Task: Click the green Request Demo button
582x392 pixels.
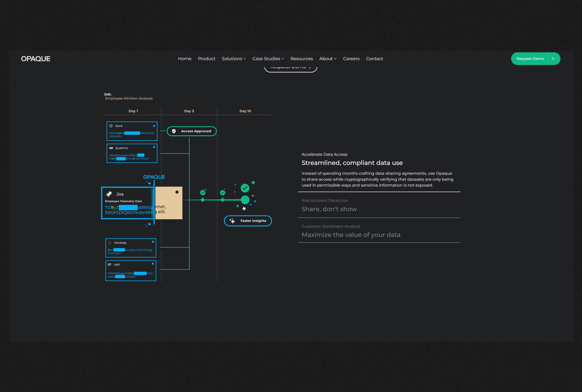Action: click(535, 59)
